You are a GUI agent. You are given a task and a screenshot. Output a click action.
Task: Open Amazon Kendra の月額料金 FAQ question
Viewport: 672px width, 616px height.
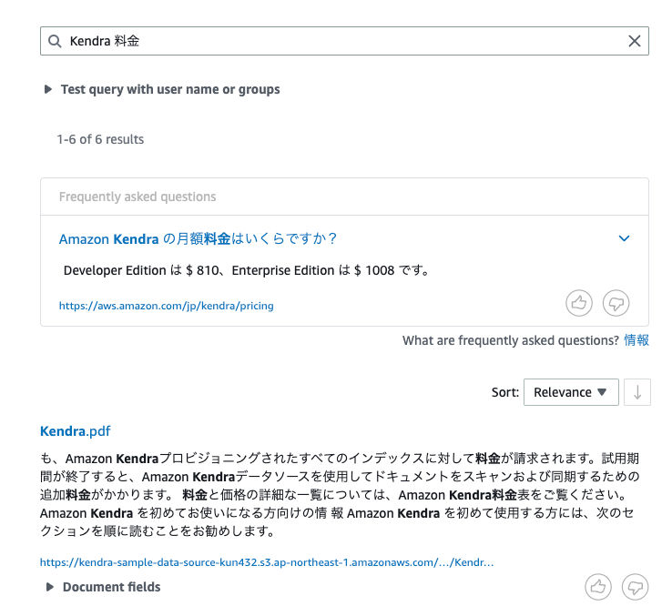pyautogui.click(x=198, y=238)
